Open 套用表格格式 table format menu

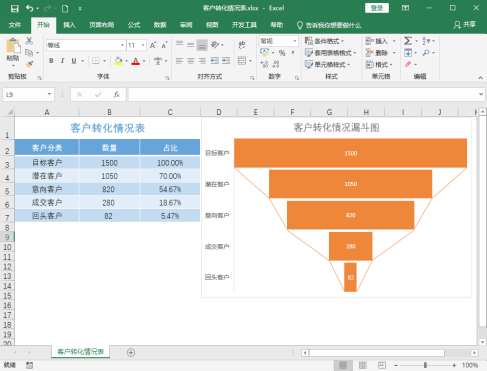pyautogui.click(x=330, y=53)
